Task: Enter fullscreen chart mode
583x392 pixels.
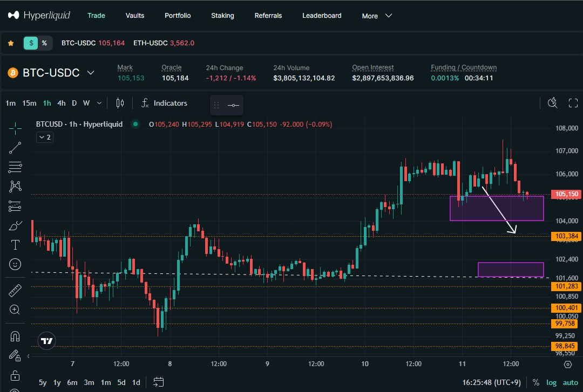Action: pyautogui.click(x=573, y=103)
